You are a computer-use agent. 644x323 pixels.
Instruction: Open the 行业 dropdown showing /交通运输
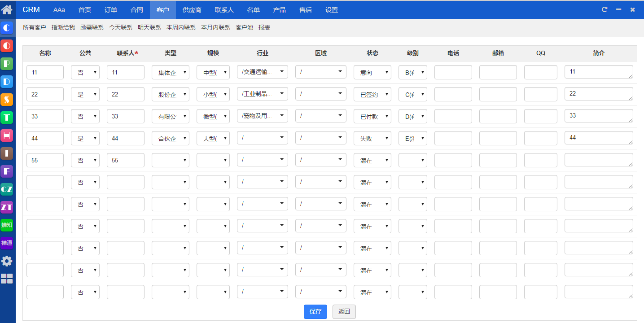tap(262, 72)
